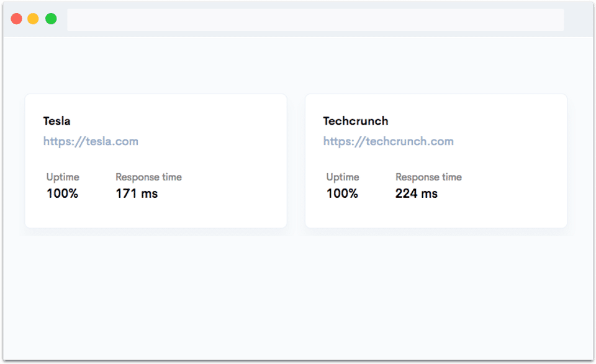Click the window title bar beside the address bar
596x364 pixels.
coord(577,20)
